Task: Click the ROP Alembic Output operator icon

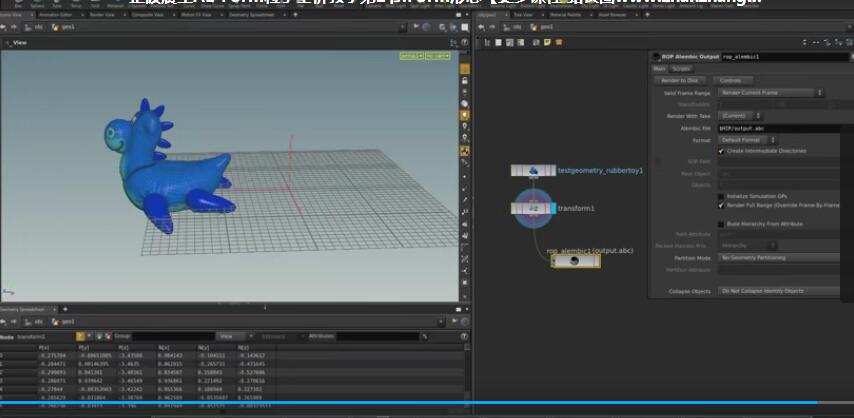Action: coord(655,57)
